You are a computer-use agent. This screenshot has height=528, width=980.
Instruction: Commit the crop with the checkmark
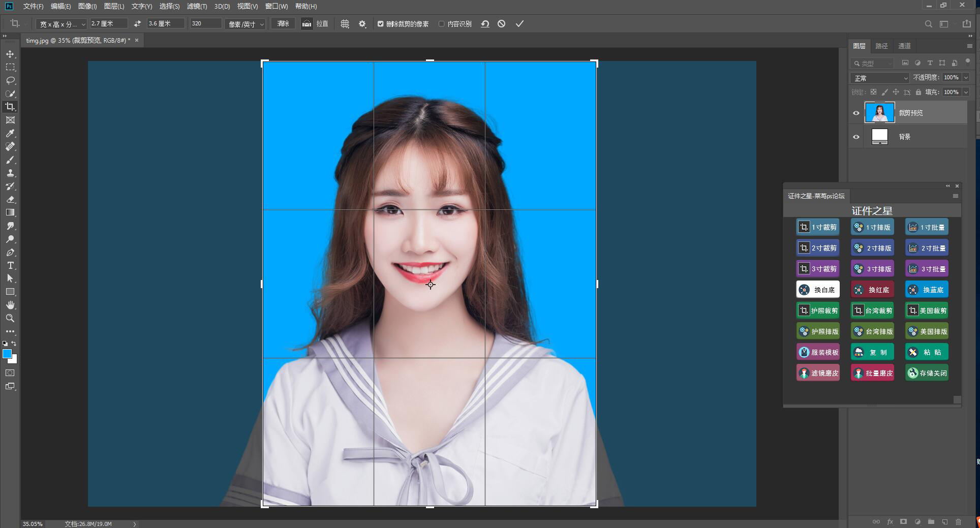(x=519, y=23)
